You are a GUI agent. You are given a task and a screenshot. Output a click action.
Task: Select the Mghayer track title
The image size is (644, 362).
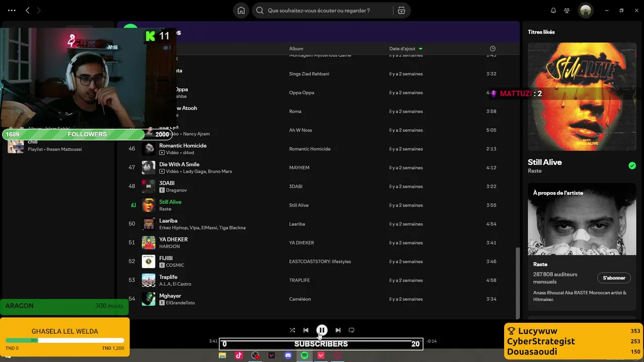[170, 296]
